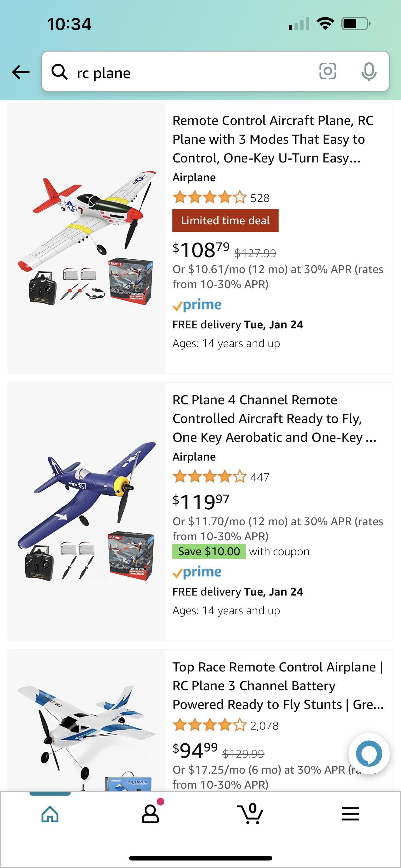
Task: Open 'Remote Control Aircraft Plane' listing title
Action: [273, 139]
